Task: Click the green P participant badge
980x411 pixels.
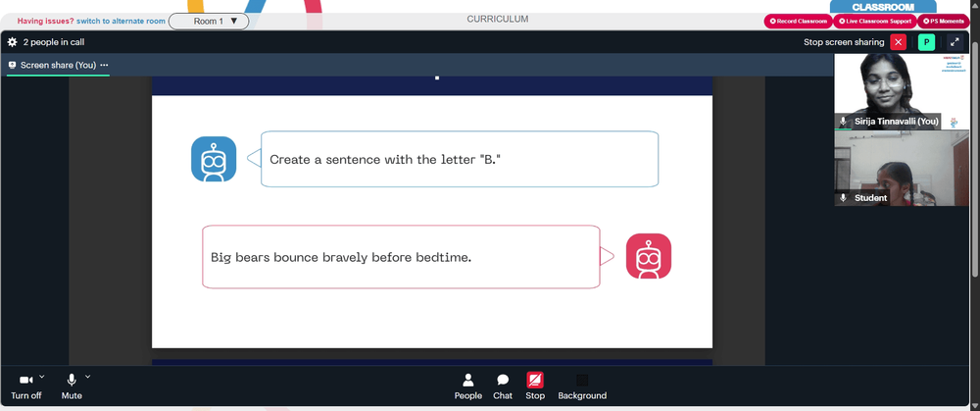Action: [926, 42]
